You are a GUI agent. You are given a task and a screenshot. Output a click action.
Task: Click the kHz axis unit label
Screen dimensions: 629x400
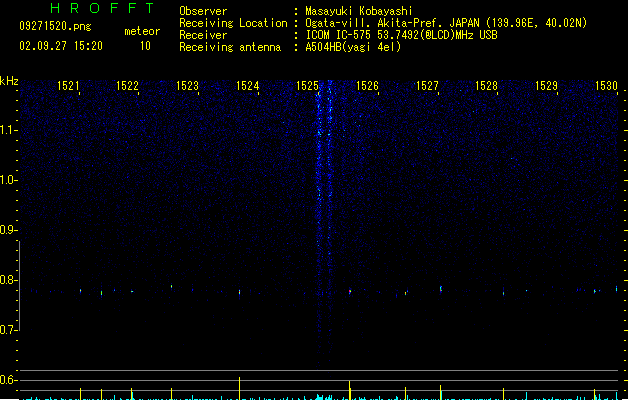[x=9, y=81]
